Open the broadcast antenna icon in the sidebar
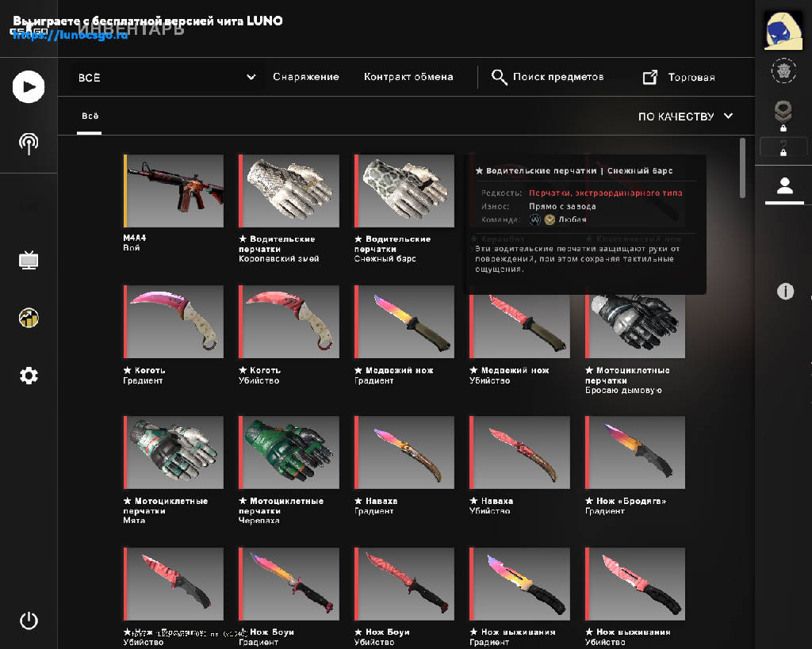Viewport: 812px width, 649px height. pos(29,143)
